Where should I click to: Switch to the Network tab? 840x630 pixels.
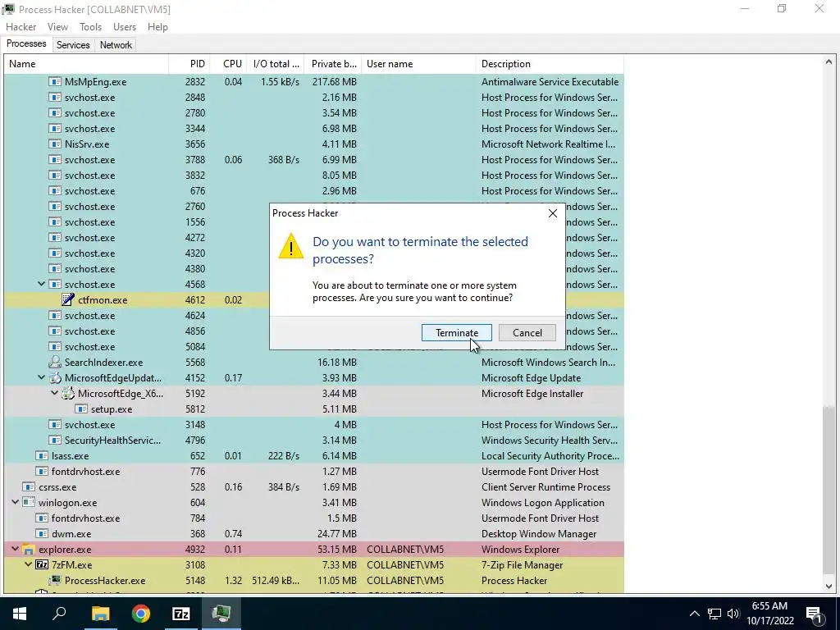(x=116, y=45)
